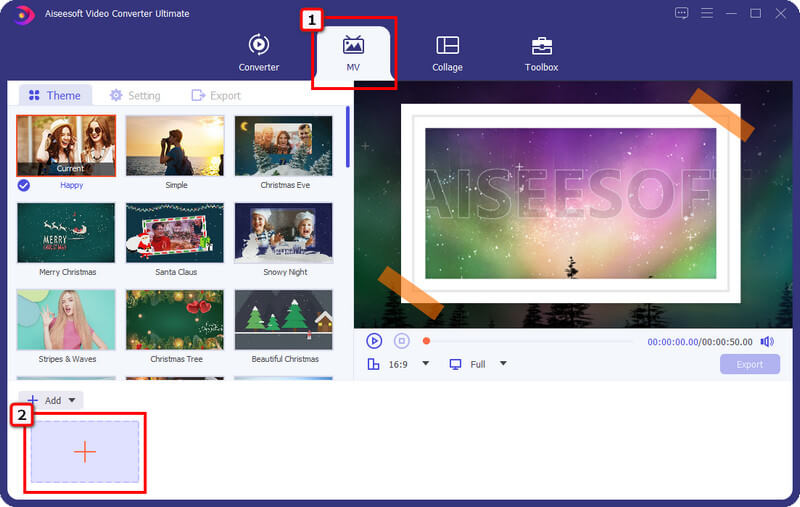This screenshot has width=800, height=507.
Task: Click the Full display mode text
Action: pyautogui.click(x=478, y=364)
